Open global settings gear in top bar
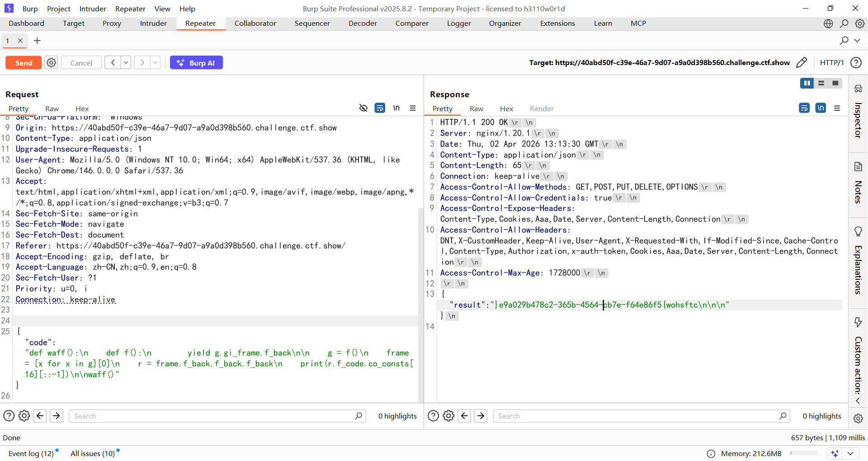Viewport: 868px width, 461px height. pyautogui.click(x=860, y=24)
